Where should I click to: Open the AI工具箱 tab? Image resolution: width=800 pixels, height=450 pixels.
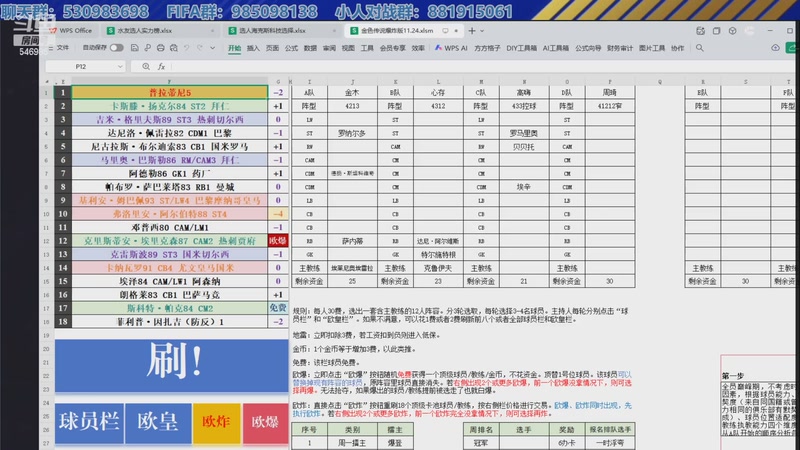click(x=556, y=48)
